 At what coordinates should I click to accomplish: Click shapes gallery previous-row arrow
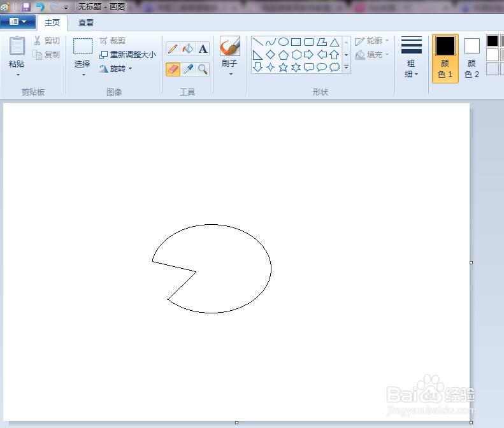tap(346, 42)
